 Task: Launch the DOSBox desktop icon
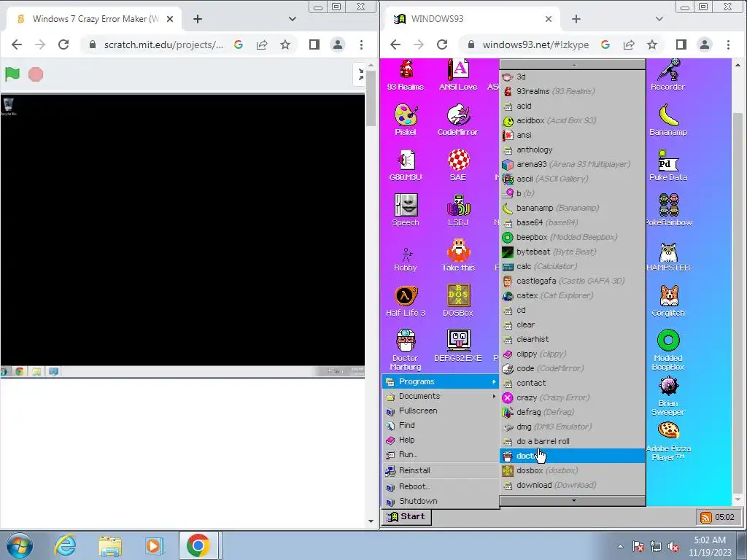[x=458, y=301]
